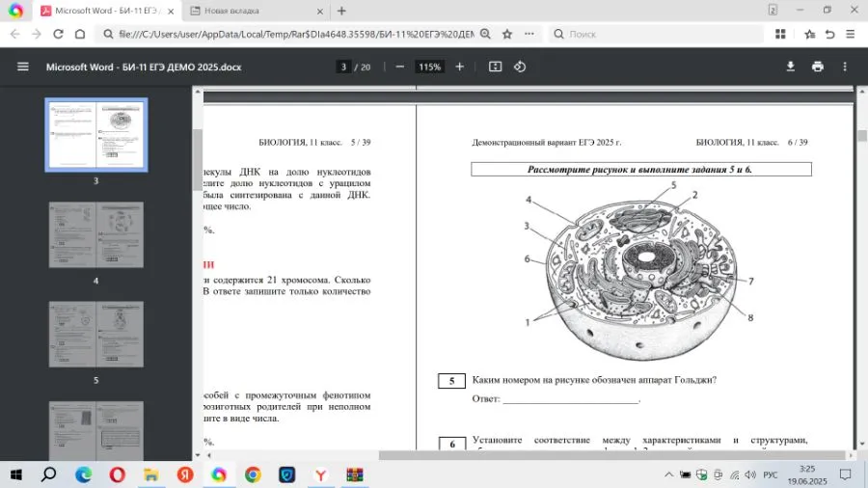The image size is (868, 488).
Task: Launch Opera from the taskbar
Action: [118, 474]
